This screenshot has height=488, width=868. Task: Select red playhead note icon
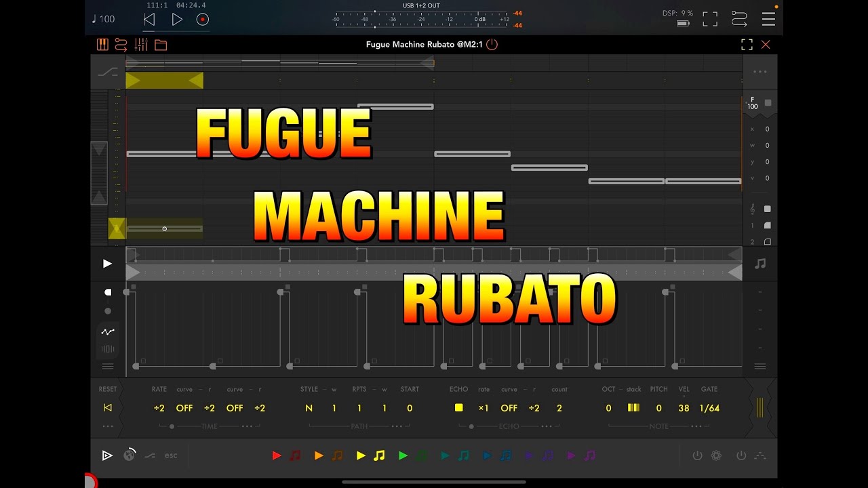[295, 455]
